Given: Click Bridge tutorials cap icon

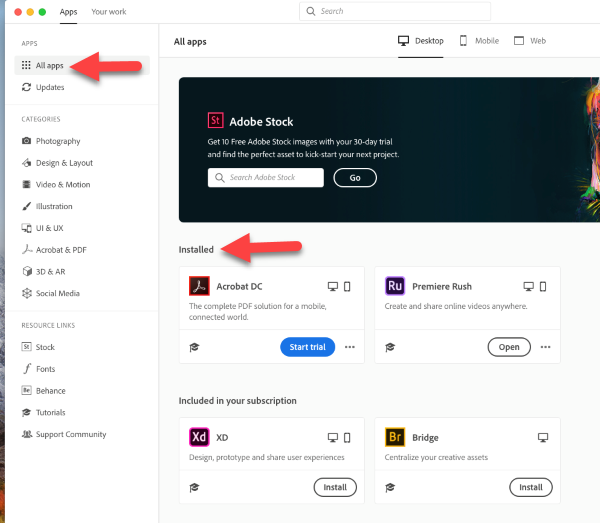Looking at the screenshot, I should tap(390, 487).
